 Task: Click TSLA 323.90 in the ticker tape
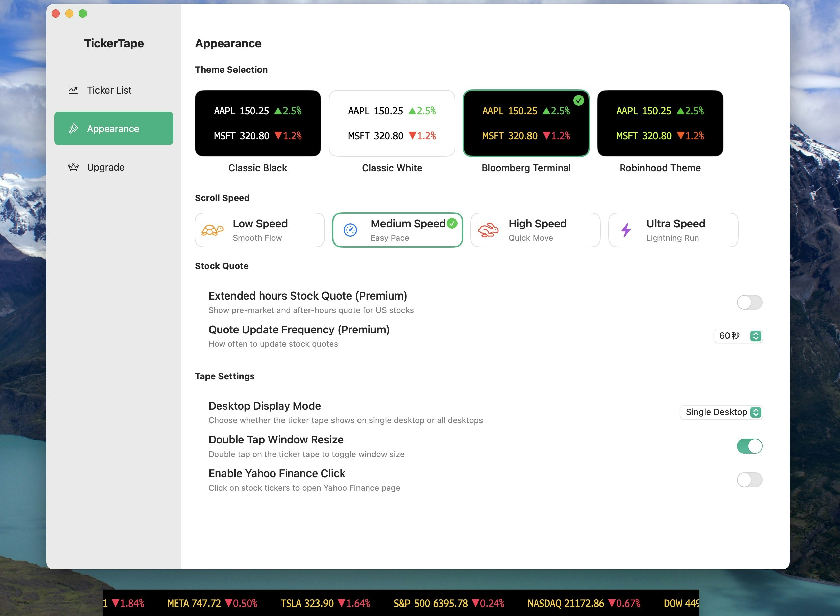click(307, 603)
